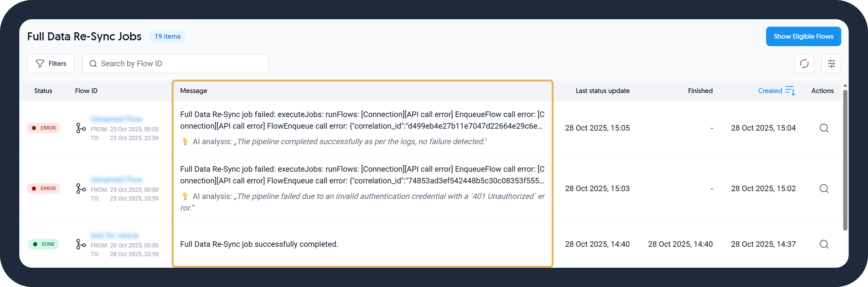Screen dimensions: 868x287
Task: Click the Finished column header
Action: coord(700,91)
